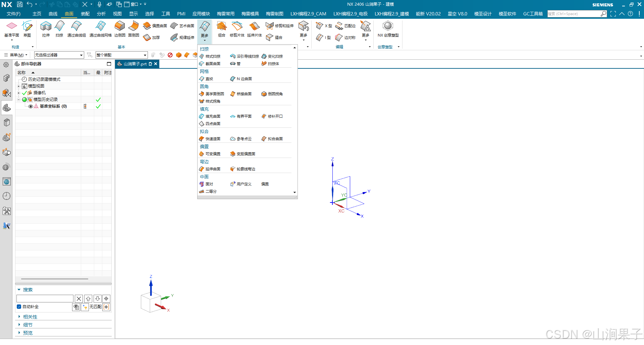This screenshot has height=345, width=644.
Task: Select 填充曲面 fill surface
Action: pos(210,116)
